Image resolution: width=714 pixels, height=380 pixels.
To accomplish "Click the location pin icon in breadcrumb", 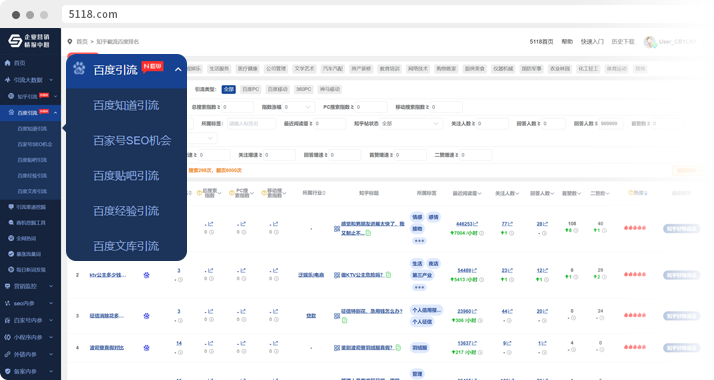I will 70,41.
